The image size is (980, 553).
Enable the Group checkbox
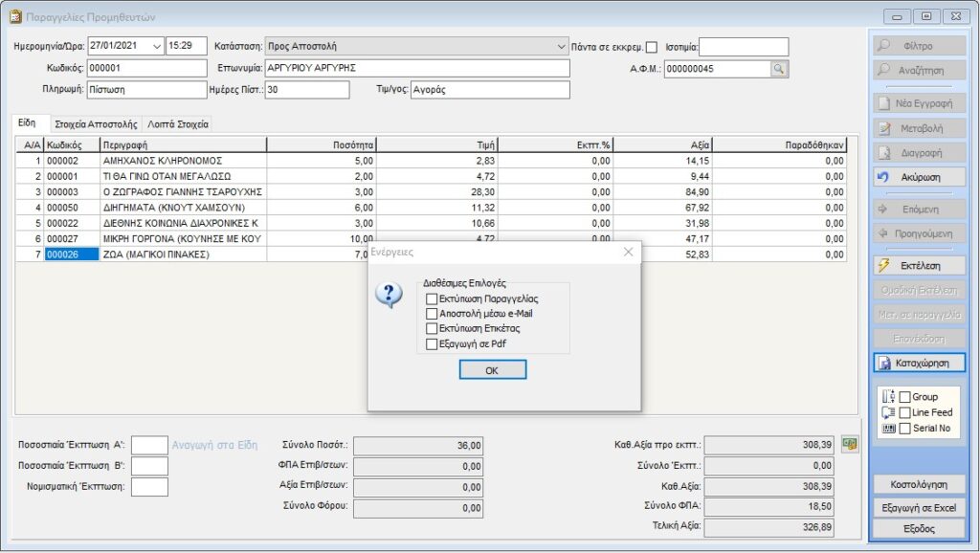(904, 397)
